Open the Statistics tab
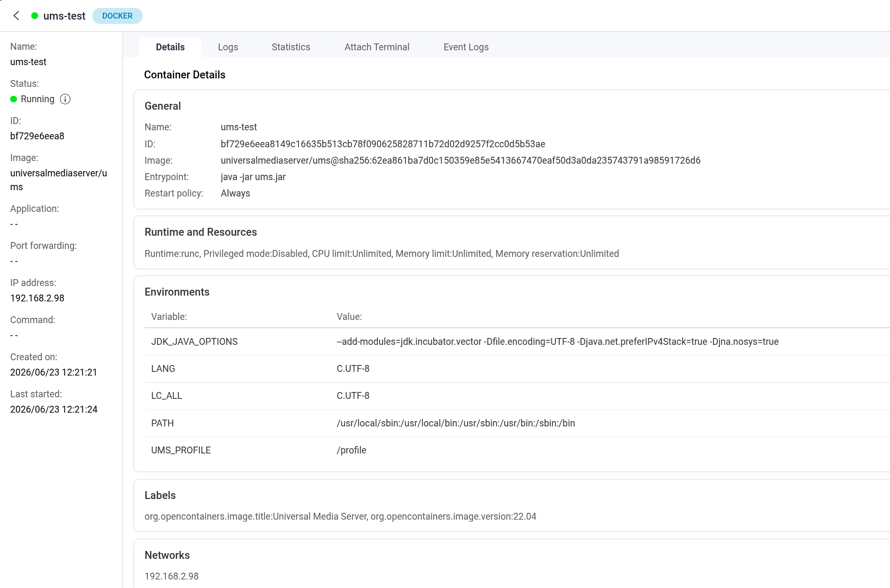This screenshot has width=890, height=588. (x=291, y=47)
